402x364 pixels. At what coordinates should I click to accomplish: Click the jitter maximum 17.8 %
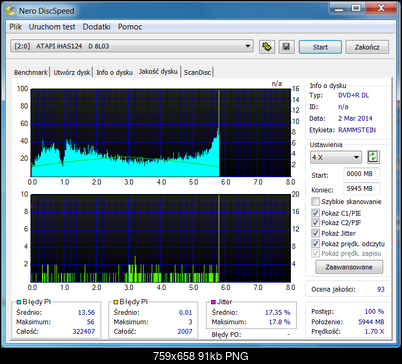pyautogui.click(x=279, y=322)
